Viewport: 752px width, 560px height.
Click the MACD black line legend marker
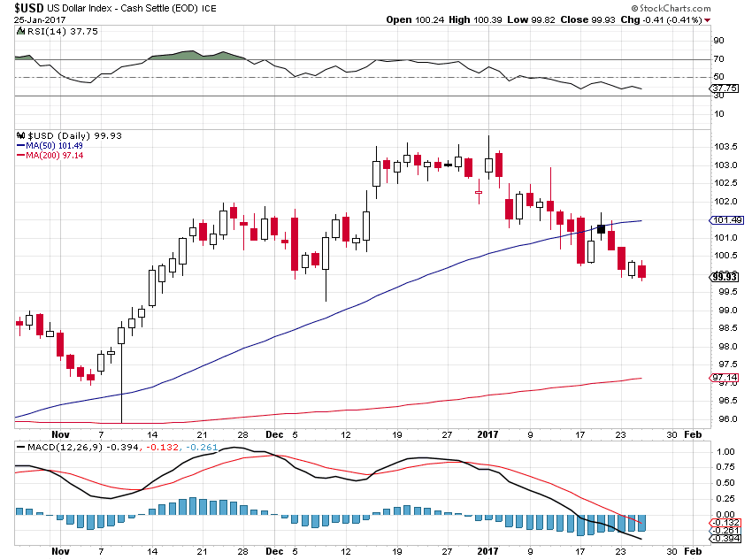(20, 447)
